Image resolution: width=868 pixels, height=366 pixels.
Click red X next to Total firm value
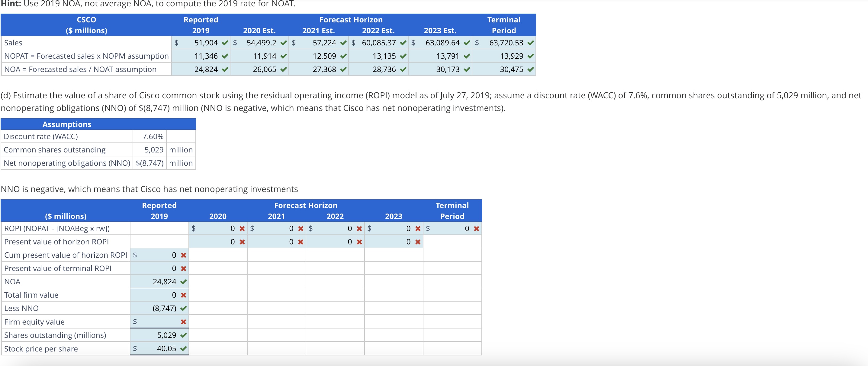[x=183, y=295]
